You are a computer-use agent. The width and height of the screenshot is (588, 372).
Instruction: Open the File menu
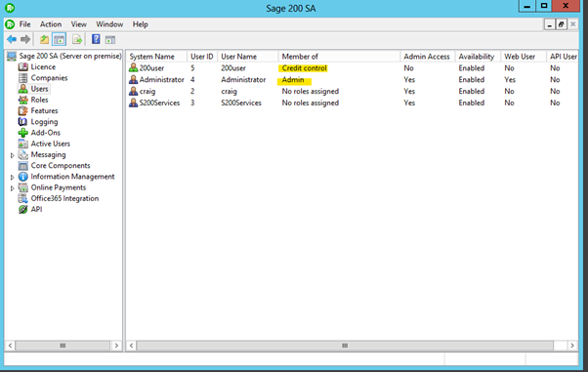[x=25, y=24]
